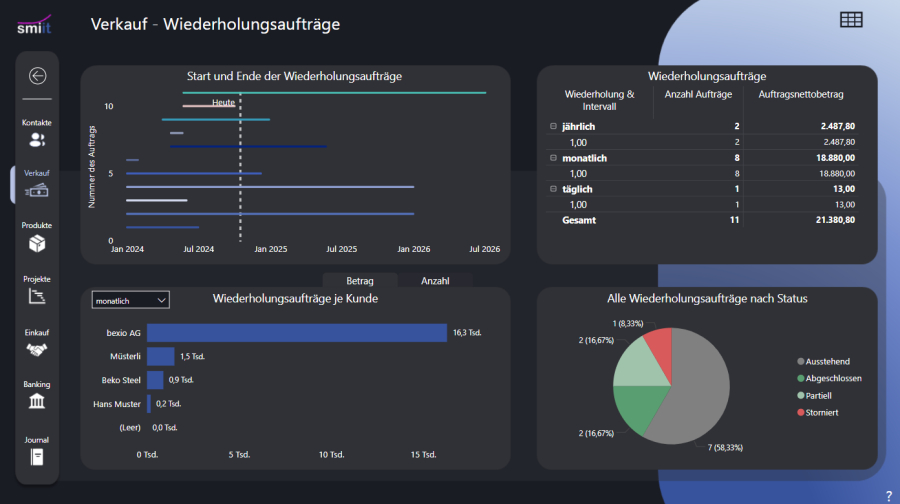Switch to the Anzahl tab
The width and height of the screenshot is (900, 504).
(435, 281)
